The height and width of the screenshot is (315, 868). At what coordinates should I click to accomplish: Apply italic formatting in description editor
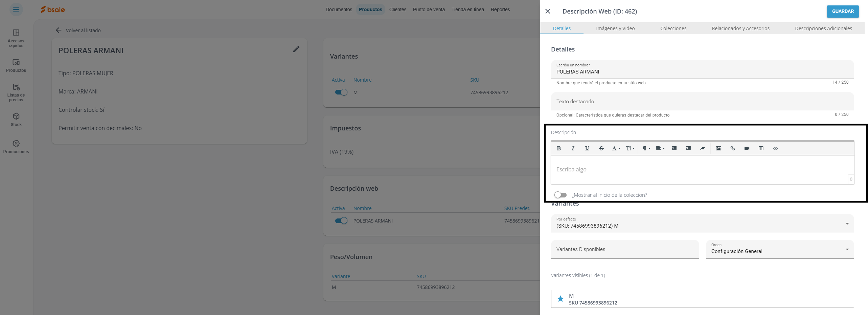point(573,148)
